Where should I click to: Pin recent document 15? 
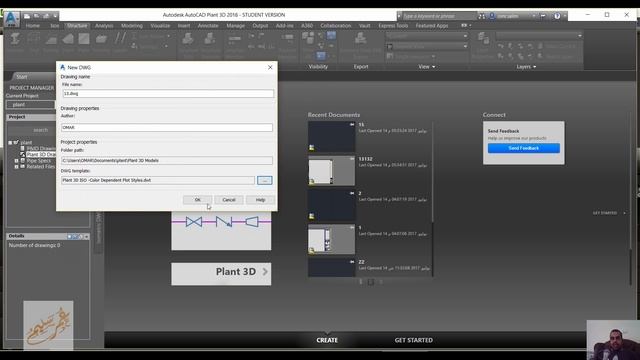click(x=352, y=124)
